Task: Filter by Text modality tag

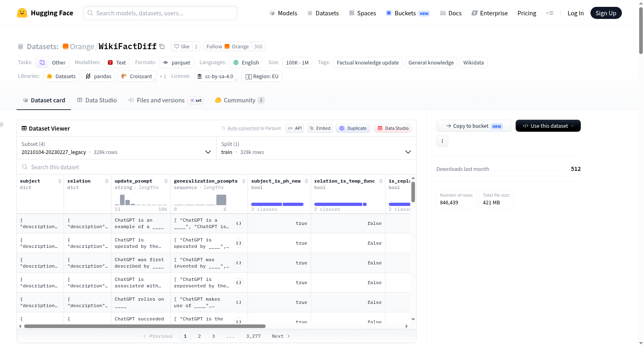Action: pos(117,62)
